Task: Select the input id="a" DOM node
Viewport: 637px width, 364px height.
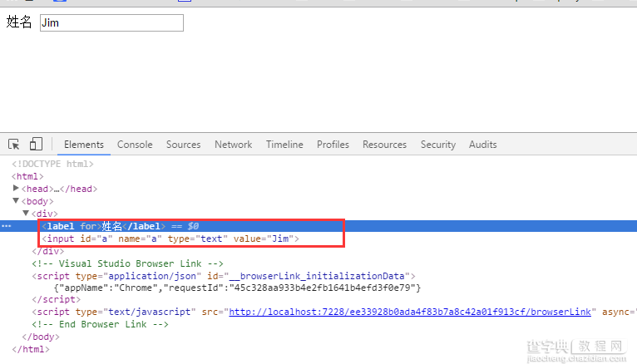Action: click(x=170, y=239)
